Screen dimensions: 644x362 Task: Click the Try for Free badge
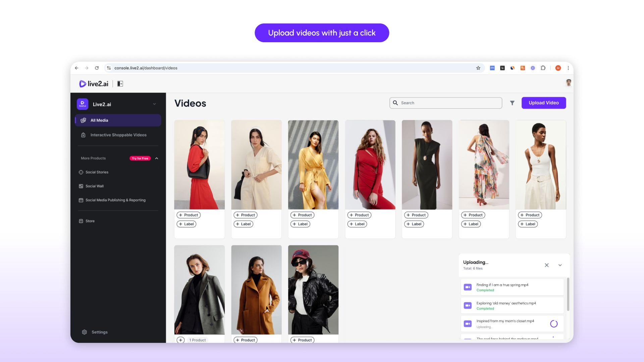click(x=140, y=158)
